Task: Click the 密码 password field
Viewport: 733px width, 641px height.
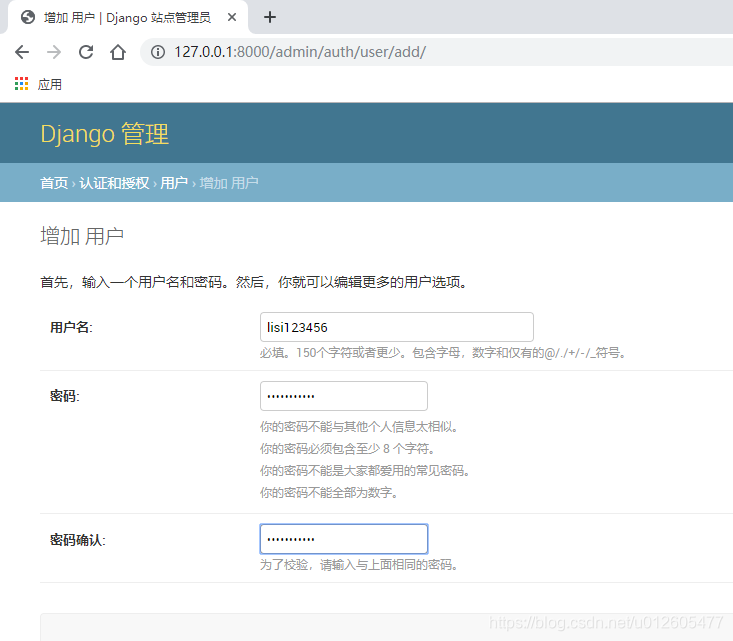Action: pyautogui.click(x=344, y=396)
